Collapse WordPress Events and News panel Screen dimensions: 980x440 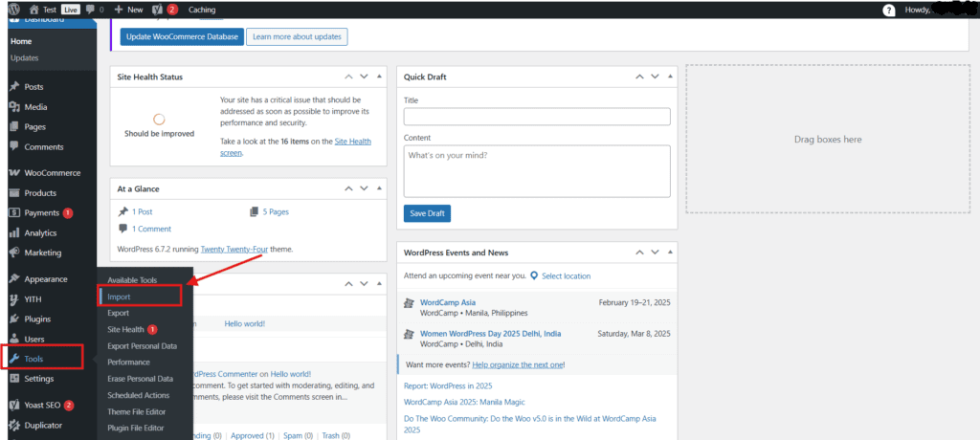(670, 253)
